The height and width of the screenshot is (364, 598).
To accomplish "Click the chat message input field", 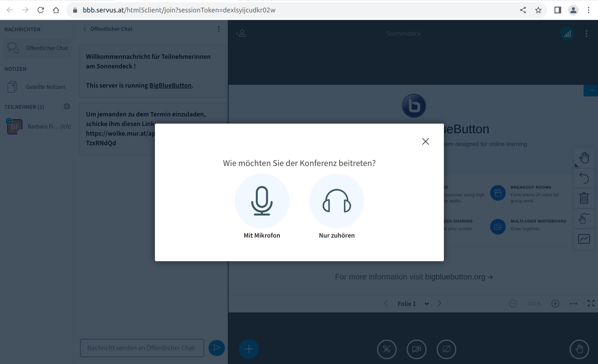I will tap(142, 348).
